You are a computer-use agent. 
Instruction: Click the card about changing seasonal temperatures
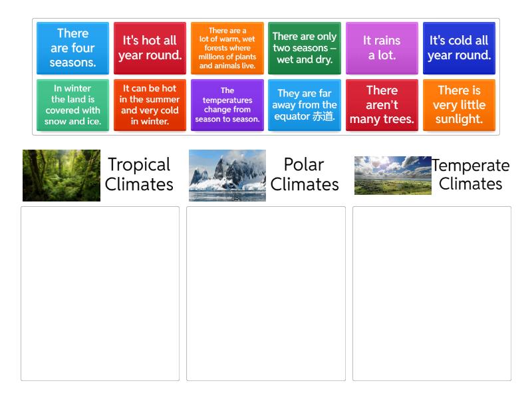pyautogui.click(x=227, y=105)
